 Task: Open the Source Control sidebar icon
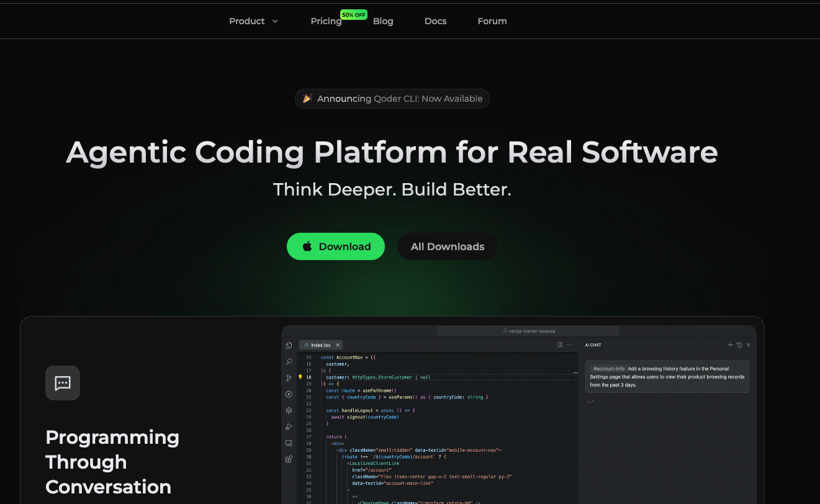288,377
